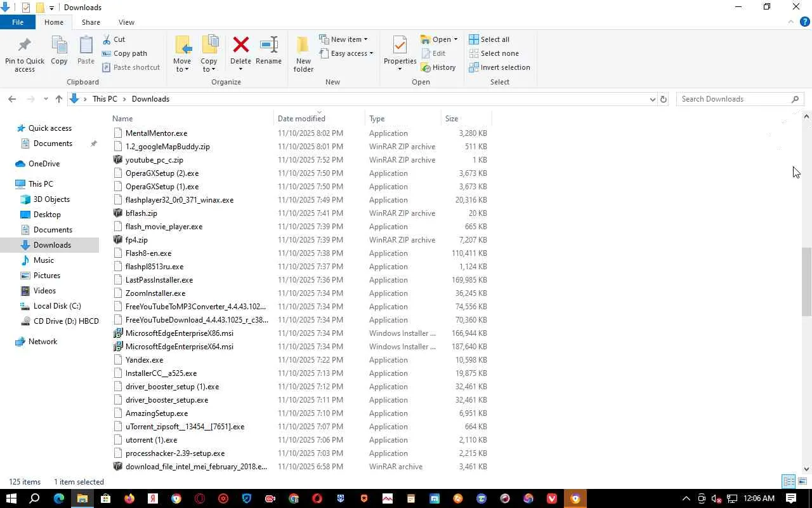The height and width of the screenshot is (508, 812).
Task: Refresh the Downloads folder view
Action: click(x=664, y=99)
